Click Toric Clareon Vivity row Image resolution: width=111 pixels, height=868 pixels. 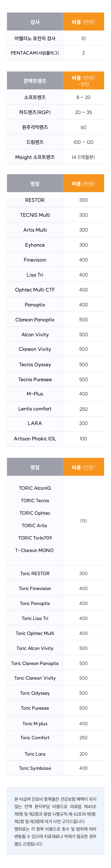[x=55, y=678]
